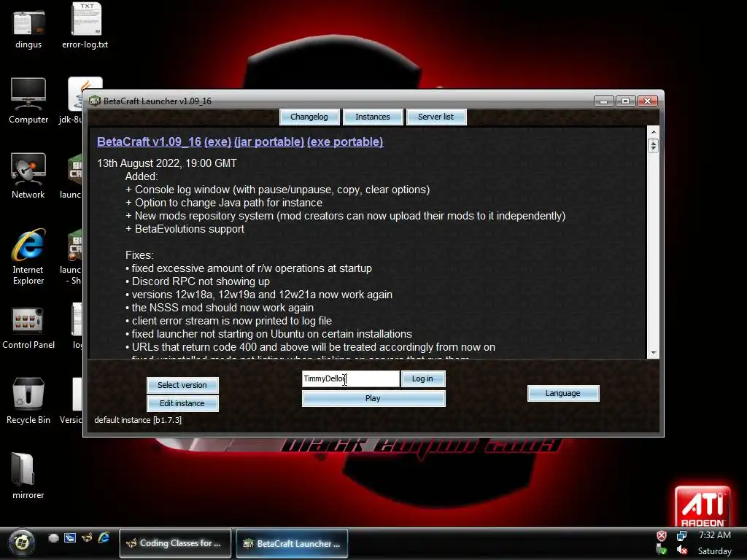Viewport: 747px width, 560px height.
Task: Click the raccoon browser quick launch icon
Action: [87, 538]
